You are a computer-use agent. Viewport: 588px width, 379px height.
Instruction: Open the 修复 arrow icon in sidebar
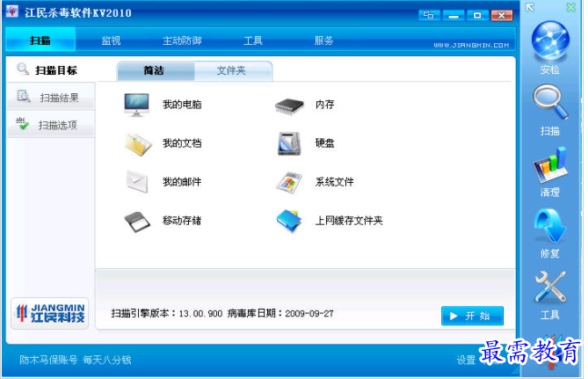(x=550, y=226)
